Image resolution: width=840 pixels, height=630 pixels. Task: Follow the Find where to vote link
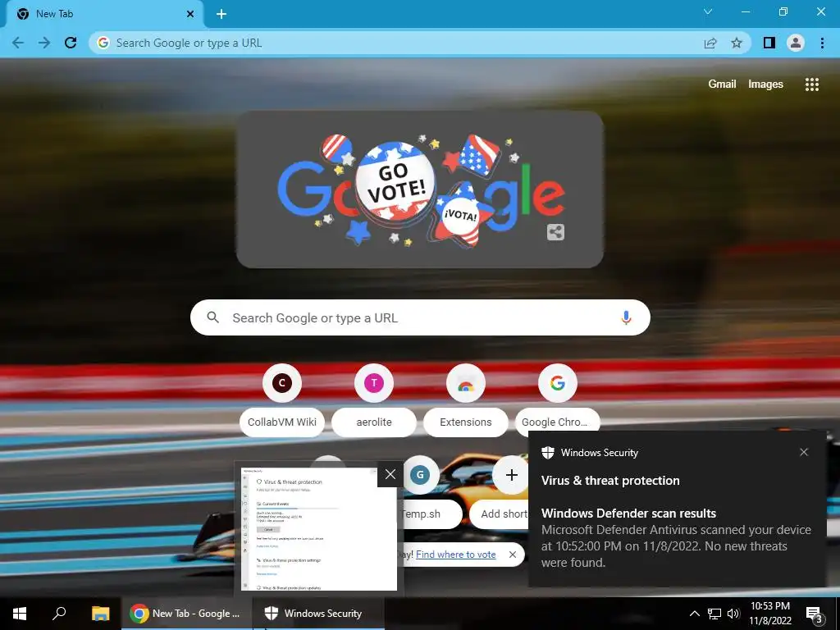[456, 555]
